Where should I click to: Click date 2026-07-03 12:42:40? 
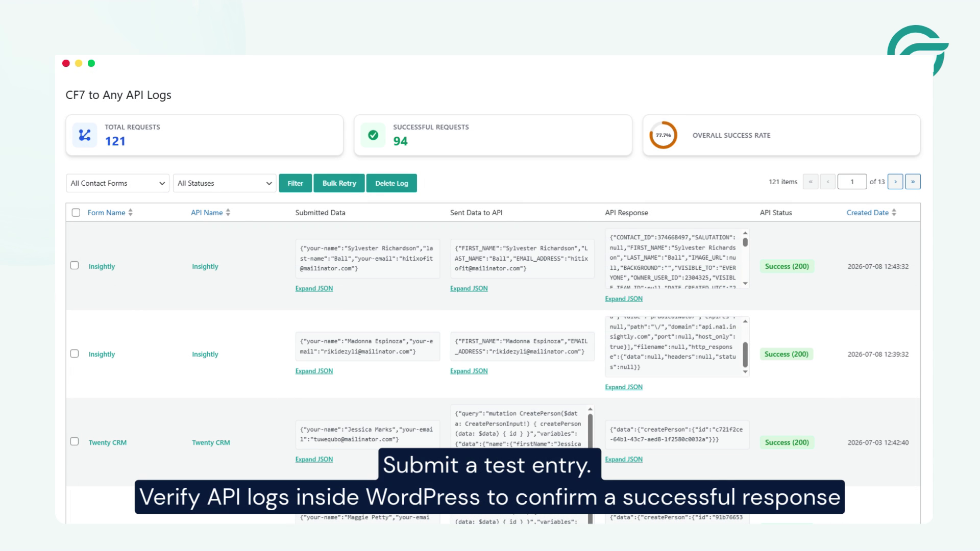[x=878, y=442]
